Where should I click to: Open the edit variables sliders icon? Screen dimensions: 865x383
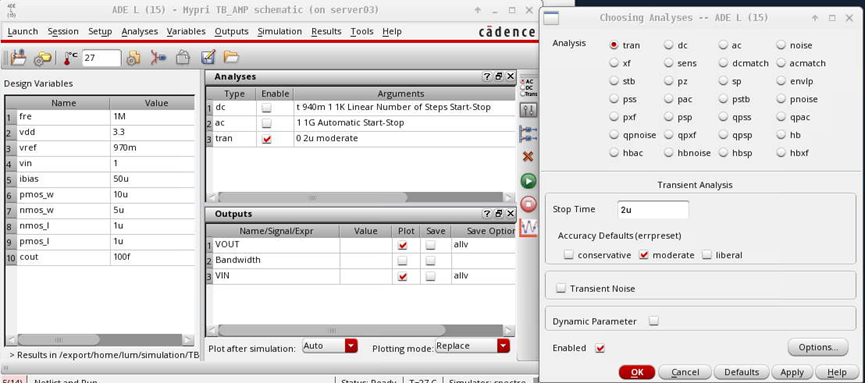click(x=528, y=110)
